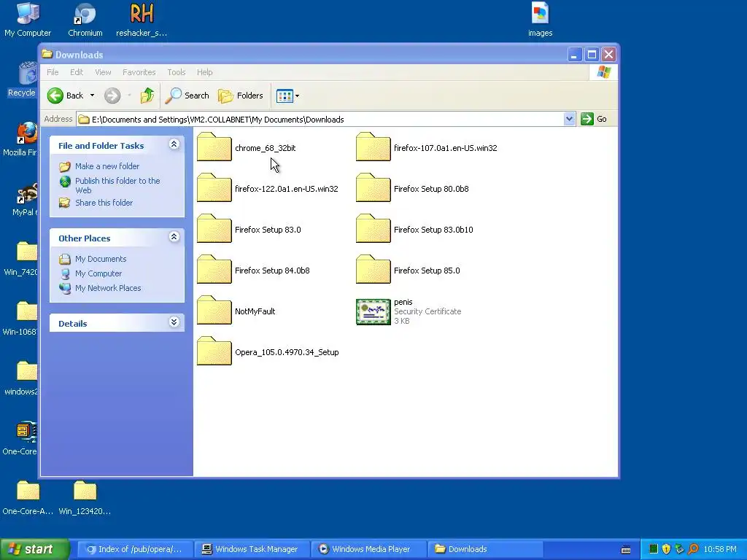
Task: Collapse File and Folder Tasks panel
Action: [174, 144]
